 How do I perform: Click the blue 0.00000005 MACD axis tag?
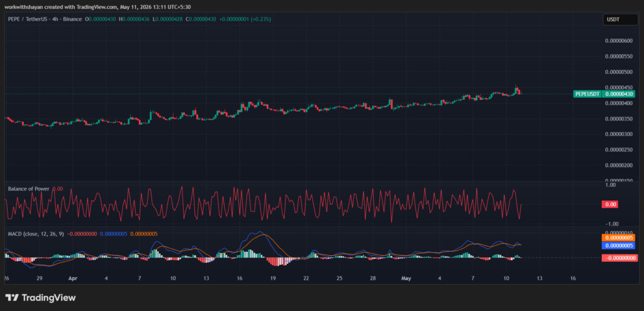618,246
